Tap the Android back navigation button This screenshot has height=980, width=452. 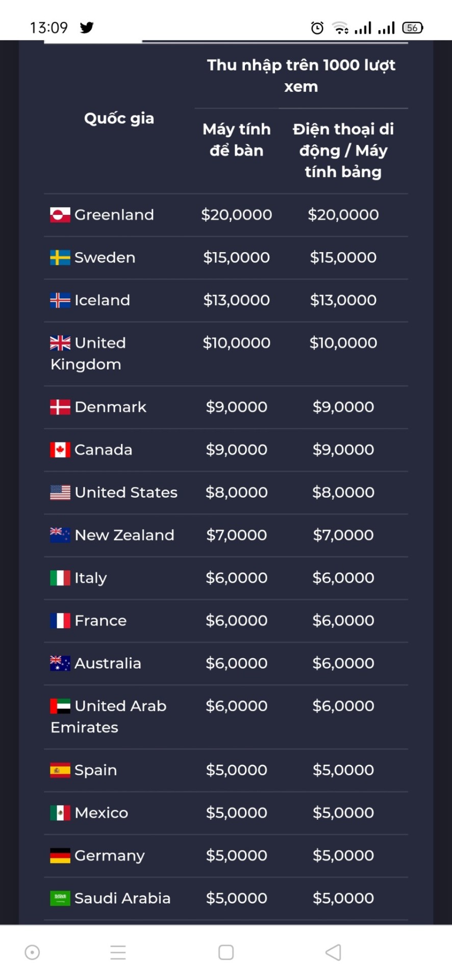[x=333, y=952]
